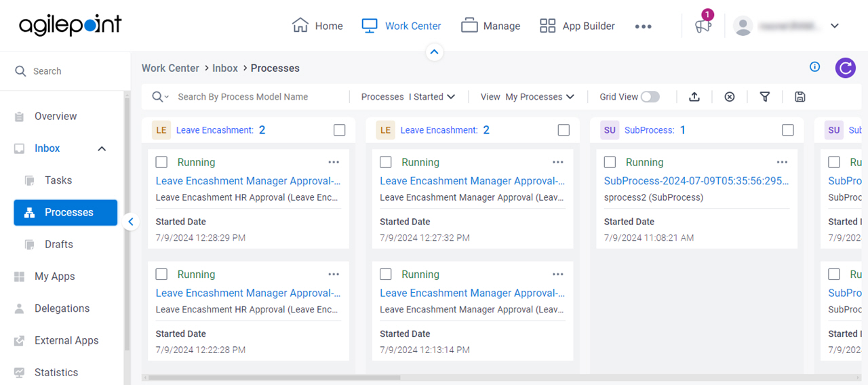Click Work Center breadcrumb link
The width and height of the screenshot is (868, 385).
[x=170, y=68]
